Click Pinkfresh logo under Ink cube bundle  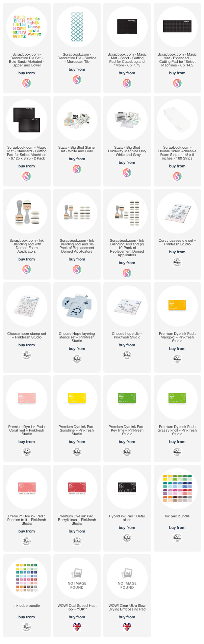coord(27,627)
